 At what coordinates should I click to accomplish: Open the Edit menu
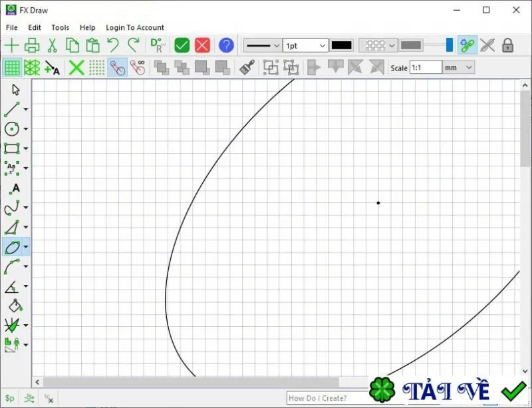tap(35, 27)
